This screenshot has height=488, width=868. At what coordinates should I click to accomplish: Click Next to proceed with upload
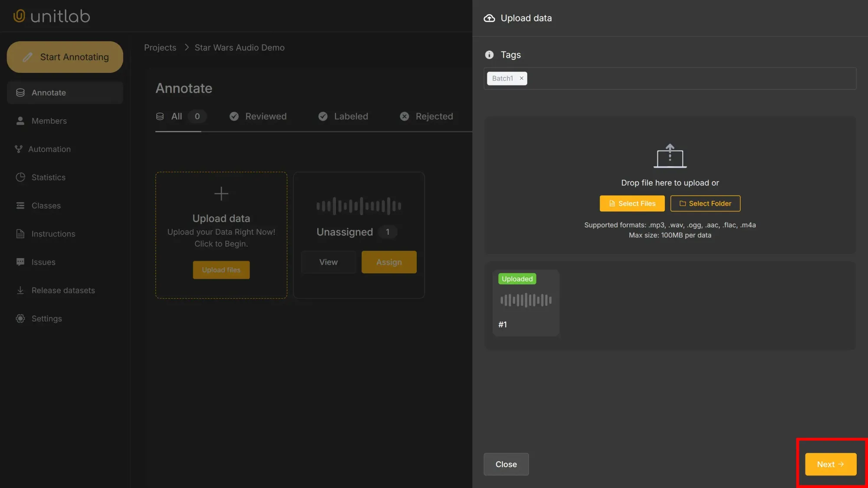point(829,464)
